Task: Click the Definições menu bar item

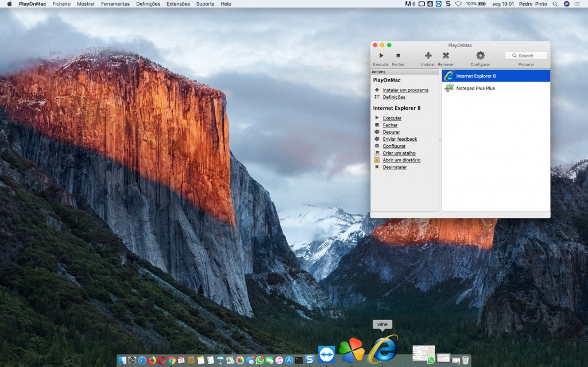Action: [x=148, y=3]
